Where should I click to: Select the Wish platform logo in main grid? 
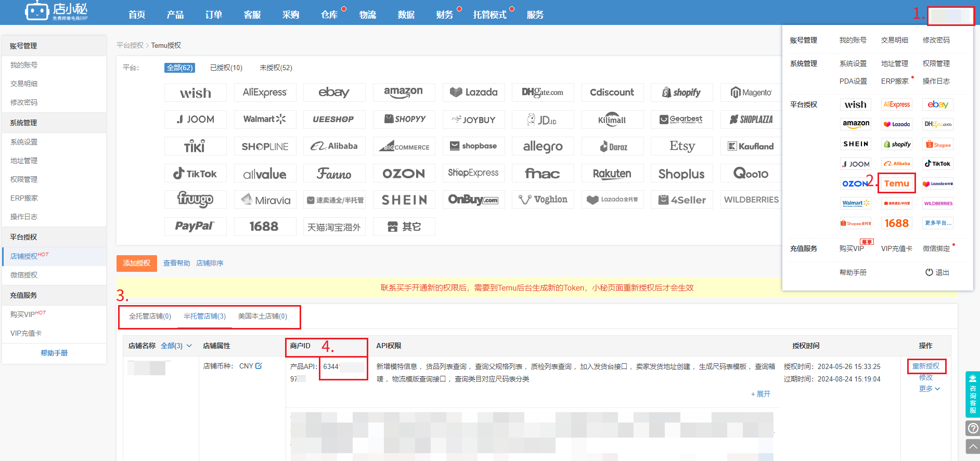(x=196, y=93)
